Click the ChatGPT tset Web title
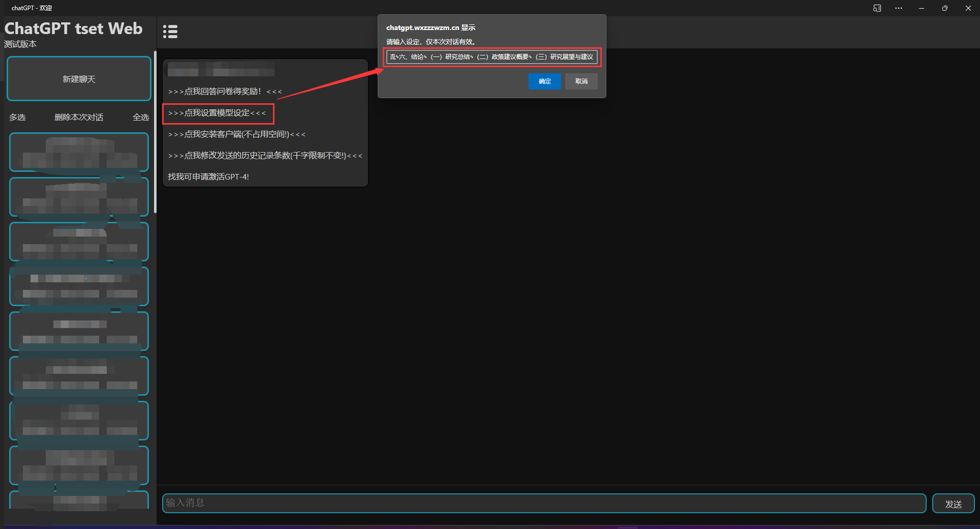Image resolution: width=980 pixels, height=529 pixels. (x=74, y=28)
